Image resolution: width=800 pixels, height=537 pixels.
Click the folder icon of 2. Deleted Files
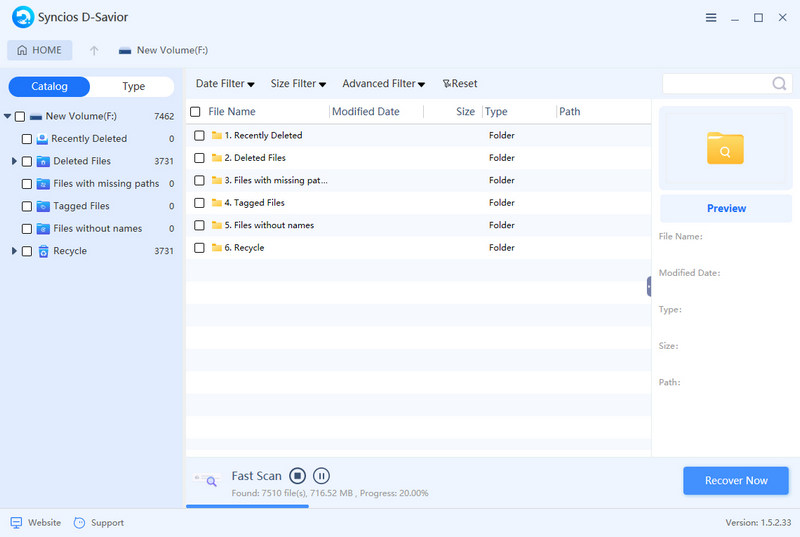(217, 158)
